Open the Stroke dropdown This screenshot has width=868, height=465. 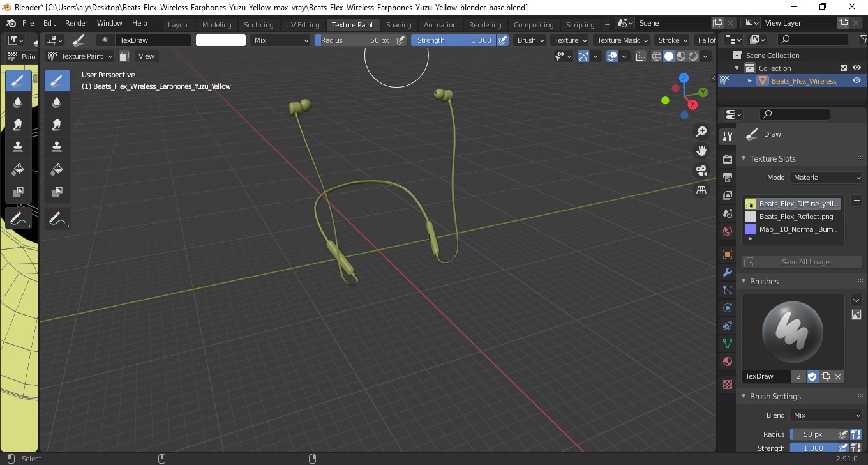pos(673,40)
